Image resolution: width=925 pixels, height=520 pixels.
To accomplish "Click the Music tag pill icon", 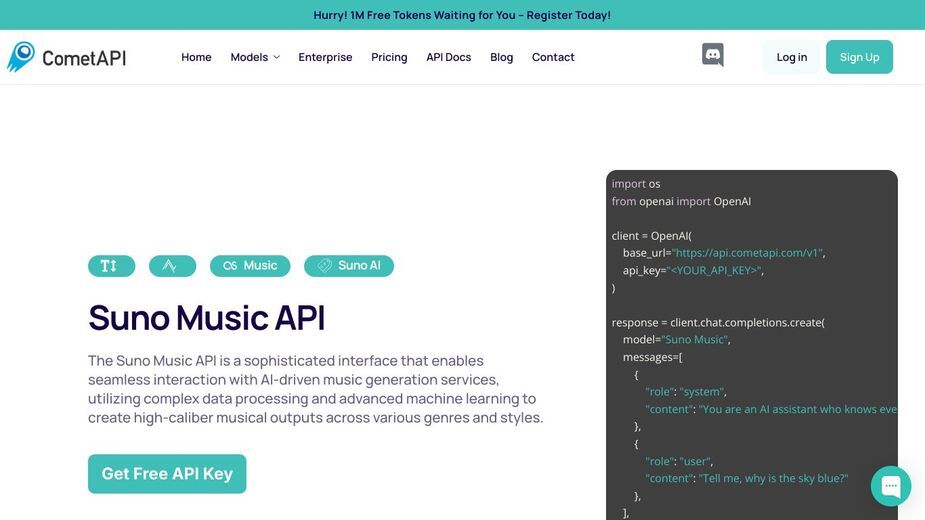I will 230,266.
